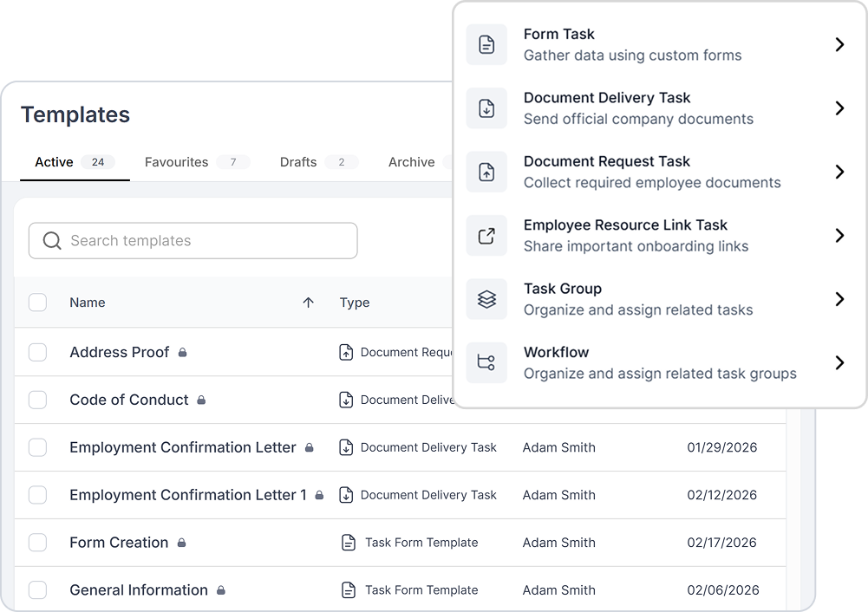Toggle the select-all checkbox in table header
This screenshot has width=868, height=612.
point(37,303)
